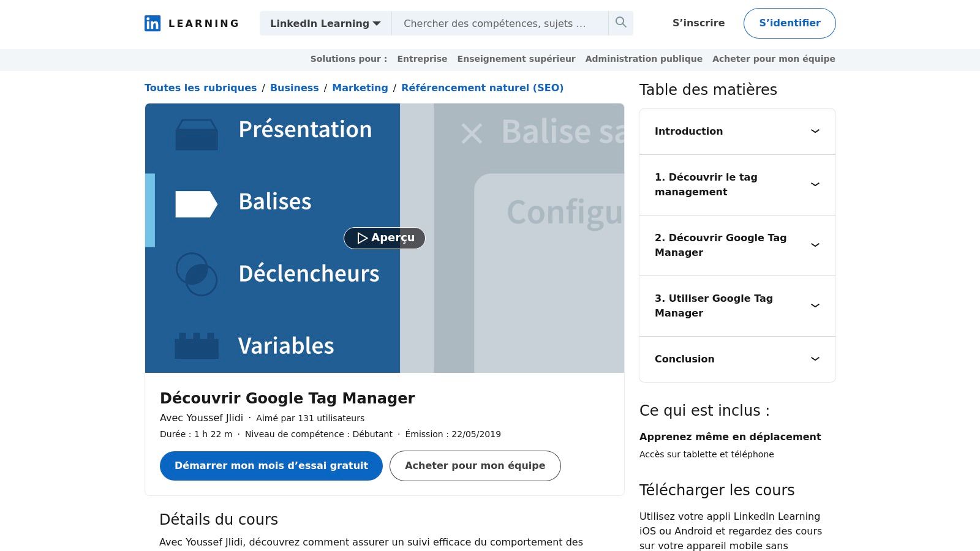Click Démarrer mon mois d'essai gratuit
Image resolution: width=980 pixels, height=551 pixels.
pyautogui.click(x=271, y=465)
